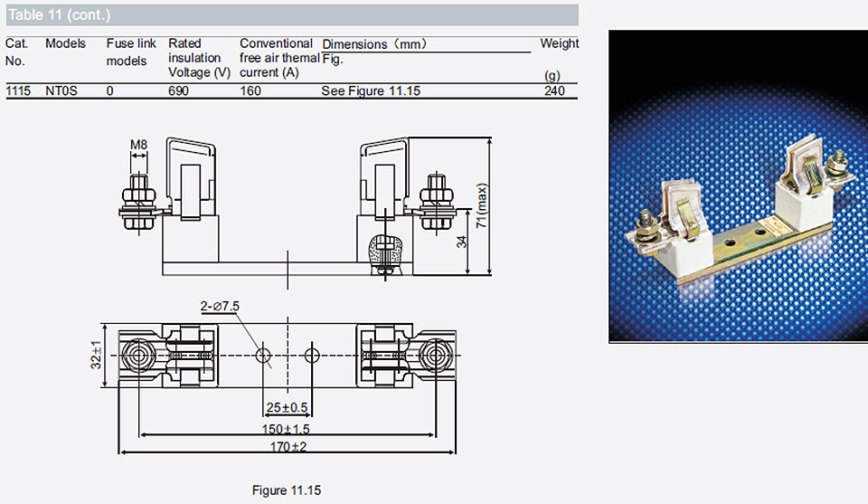Click the 32±1 width dimension
The height and width of the screenshot is (504, 868).
click(97, 355)
